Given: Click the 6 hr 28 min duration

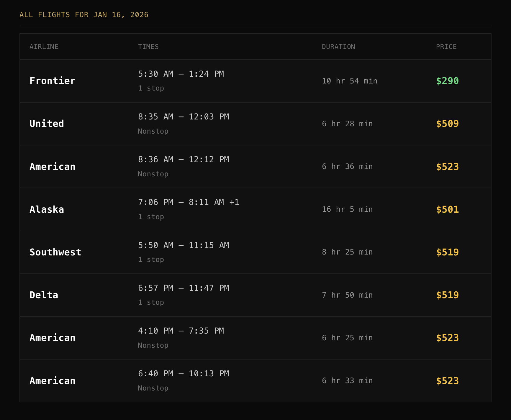Looking at the screenshot, I should [347, 124].
